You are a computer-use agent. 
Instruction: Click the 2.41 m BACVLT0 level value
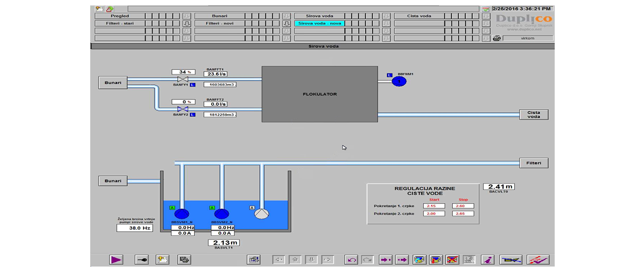point(499,186)
